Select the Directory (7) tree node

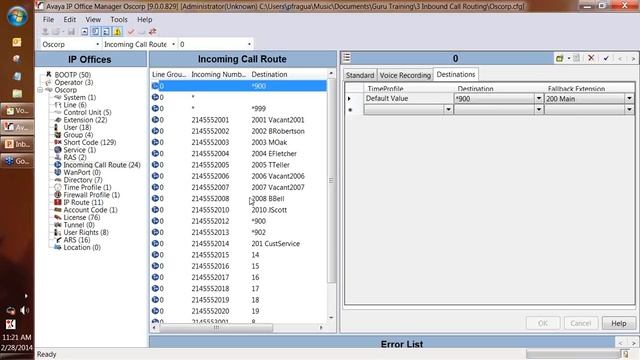pyautogui.click(x=82, y=180)
